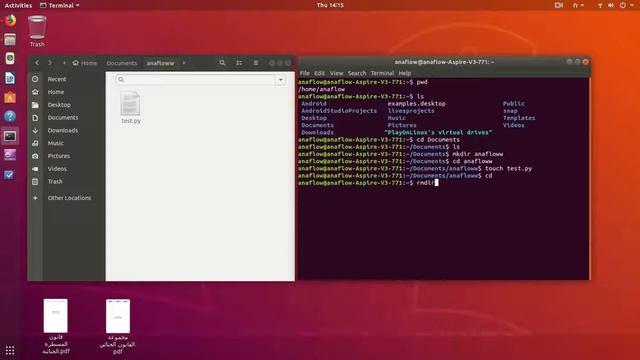Select the test.py file
This screenshot has height=360, width=640.
pyautogui.click(x=131, y=108)
